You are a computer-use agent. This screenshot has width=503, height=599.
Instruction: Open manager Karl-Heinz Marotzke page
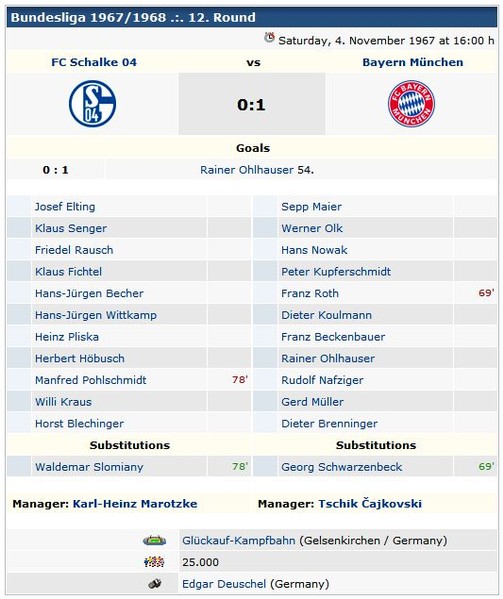[x=135, y=503]
